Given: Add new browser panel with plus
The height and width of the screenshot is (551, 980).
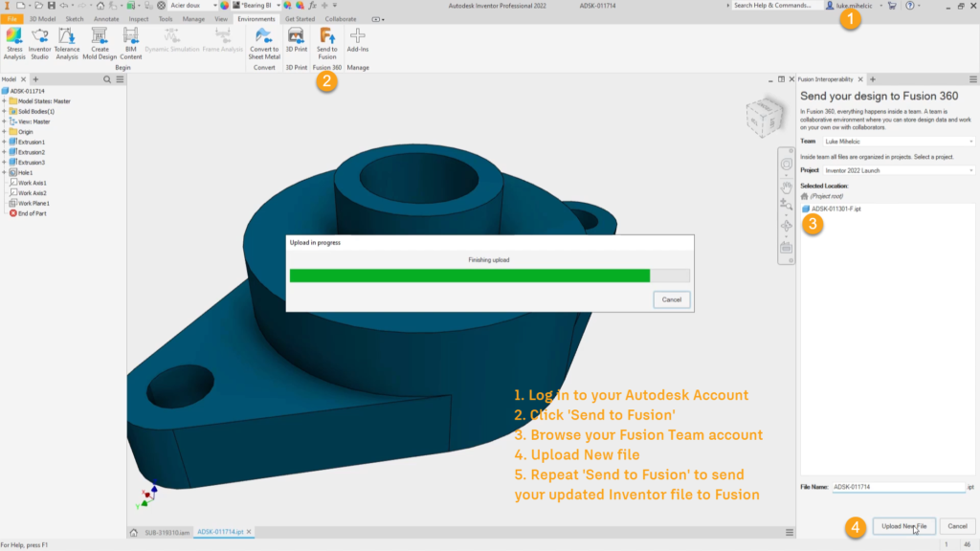Looking at the screenshot, I should click(x=35, y=79).
